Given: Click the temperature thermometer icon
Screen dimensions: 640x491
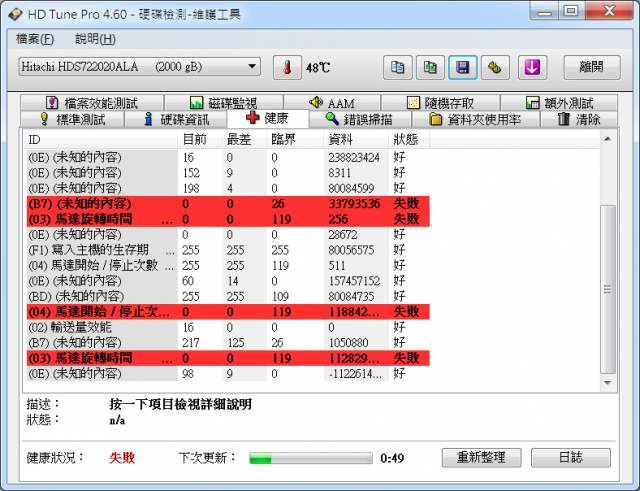Looking at the screenshot, I should (287, 67).
